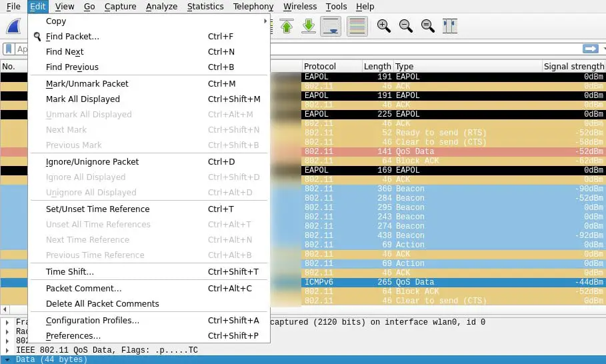The width and height of the screenshot is (606, 364).
Task: Select the ICMPv6 265 QoS Data packet
Action: [x=453, y=282]
